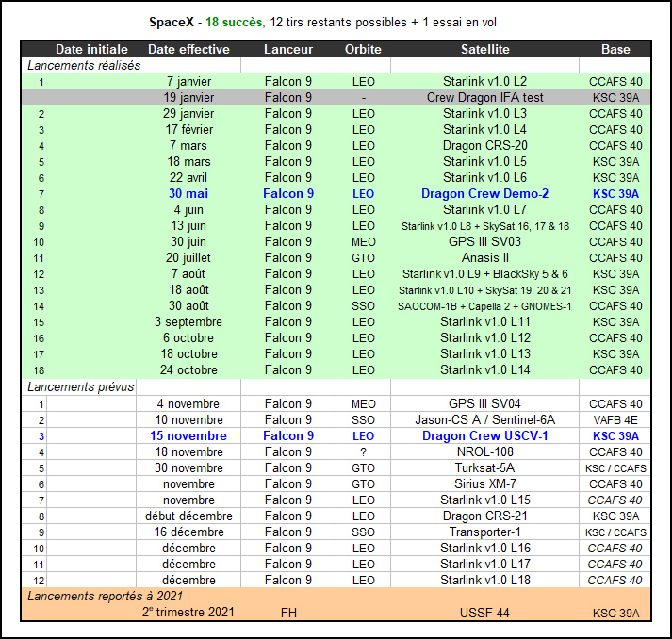Select the 'Anasis II' cell
Screen dimensions: 672x639
pyautogui.click(x=485, y=258)
